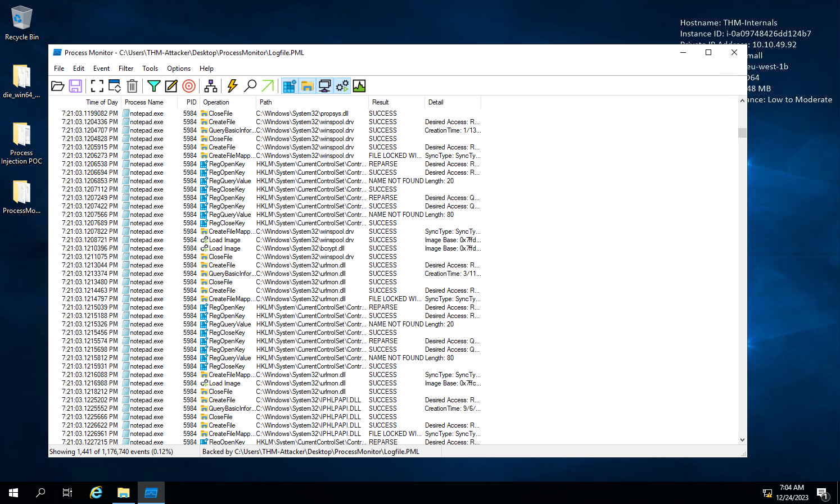
Task: Open the Process Tree icon
Action: click(211, 86)
